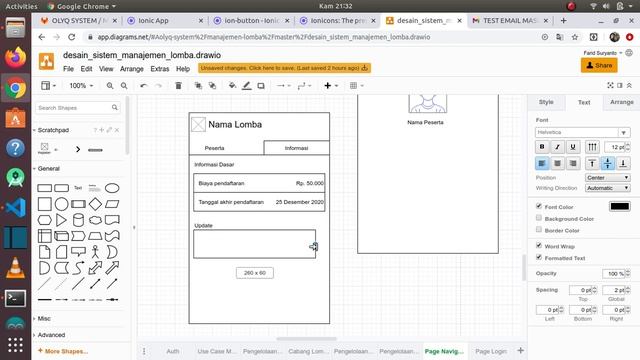Switch to the Style panel tab
Screen dimensions: 640x360
546,102
